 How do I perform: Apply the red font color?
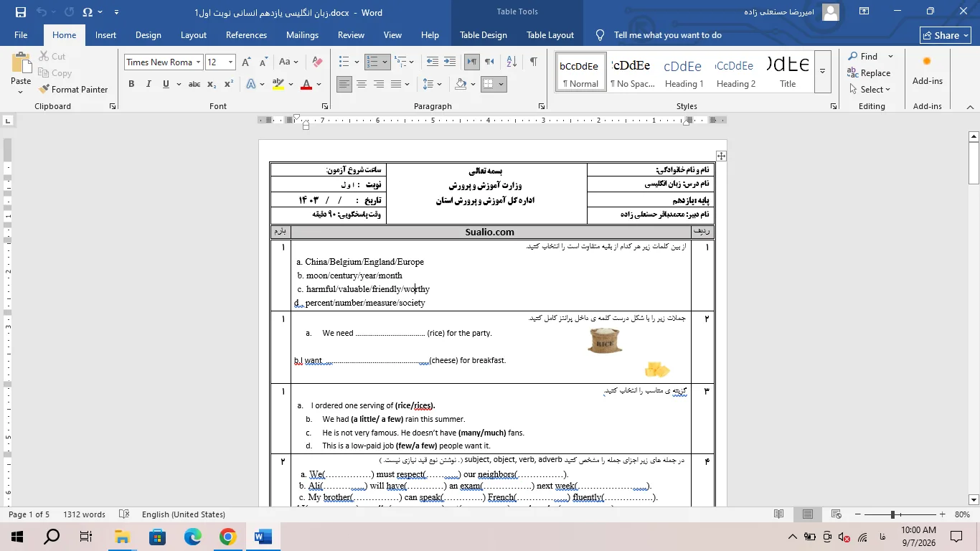pos(306,84)
